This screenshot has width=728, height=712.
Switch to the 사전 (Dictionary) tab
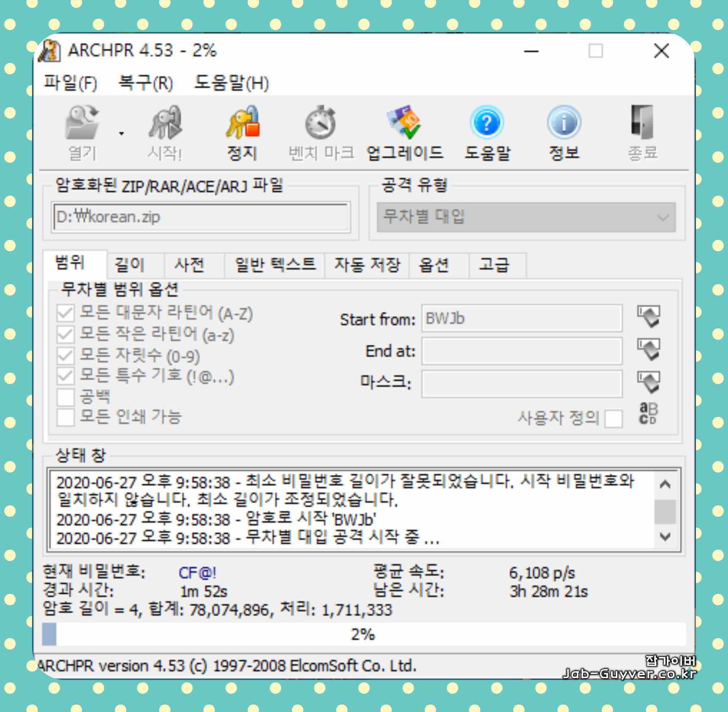tap(189, 265)
